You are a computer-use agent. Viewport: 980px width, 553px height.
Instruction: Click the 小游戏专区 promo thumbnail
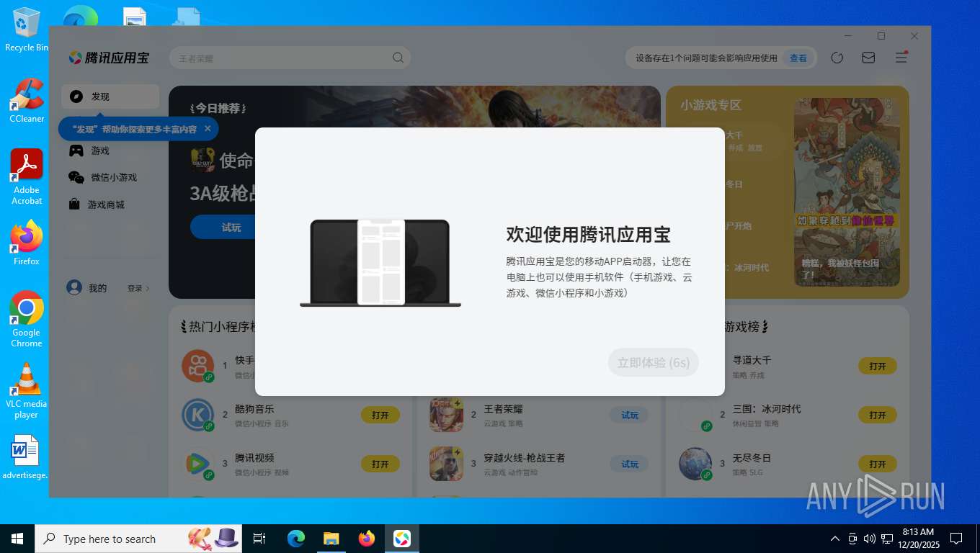[847, 192]
